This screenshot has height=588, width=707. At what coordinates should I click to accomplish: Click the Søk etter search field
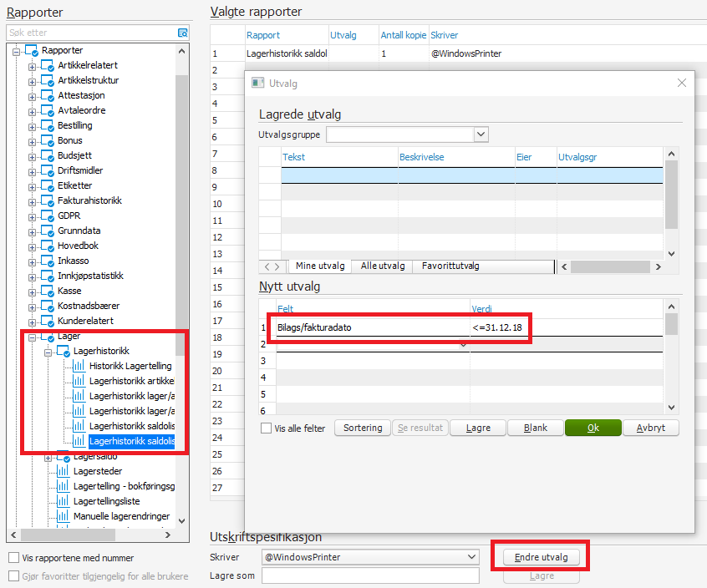(x=93, y=33)
